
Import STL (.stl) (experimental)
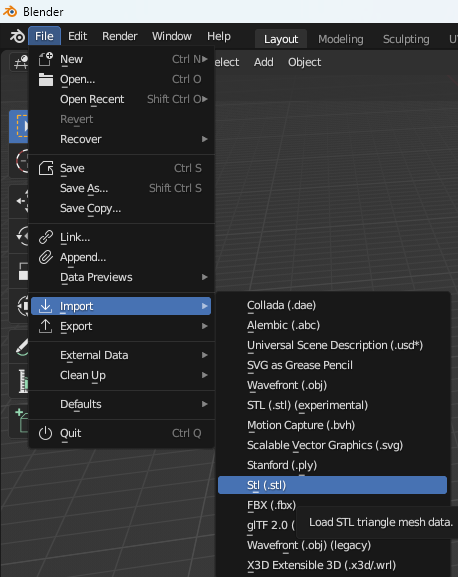click(333, 405)
